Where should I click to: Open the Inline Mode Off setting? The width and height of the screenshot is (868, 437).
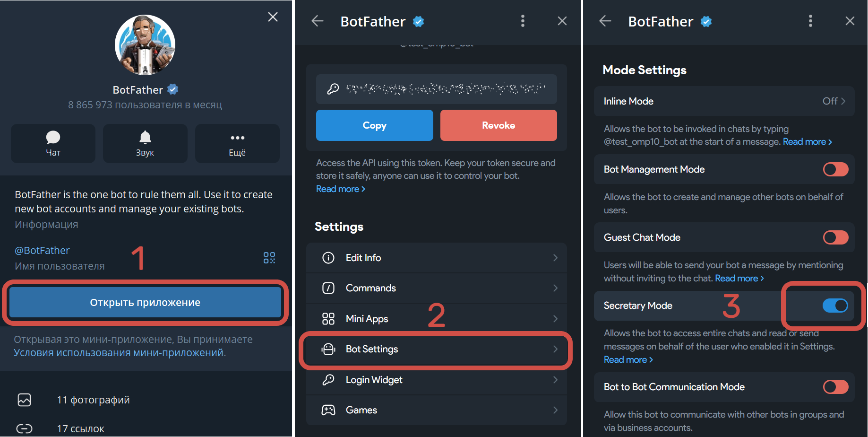pyautogui.click(x=724, y=101)
